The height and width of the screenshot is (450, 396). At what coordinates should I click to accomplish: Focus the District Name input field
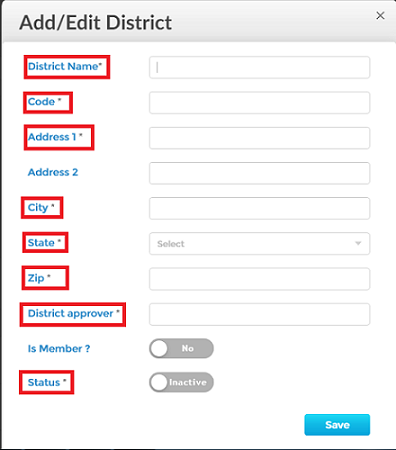click(x=259, y=67)
